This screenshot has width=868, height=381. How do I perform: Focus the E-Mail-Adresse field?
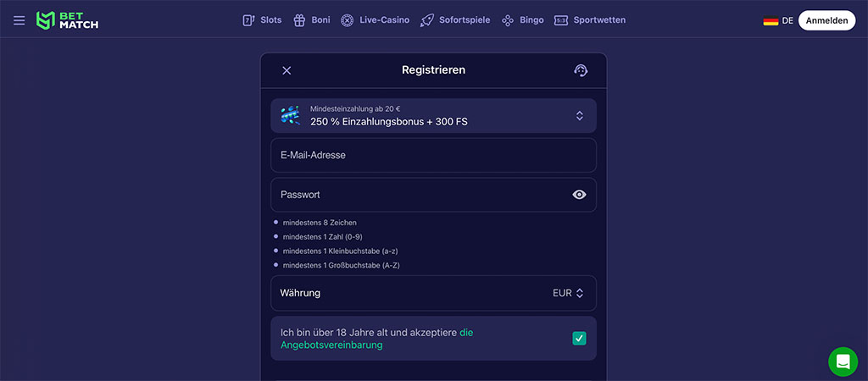(x=433, y=156)
